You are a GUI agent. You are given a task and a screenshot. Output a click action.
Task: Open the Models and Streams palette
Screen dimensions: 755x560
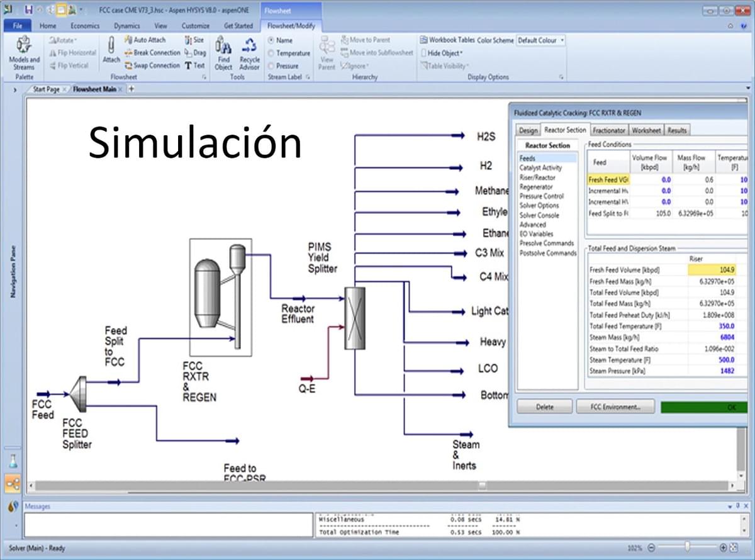click(x=24, y=53)
